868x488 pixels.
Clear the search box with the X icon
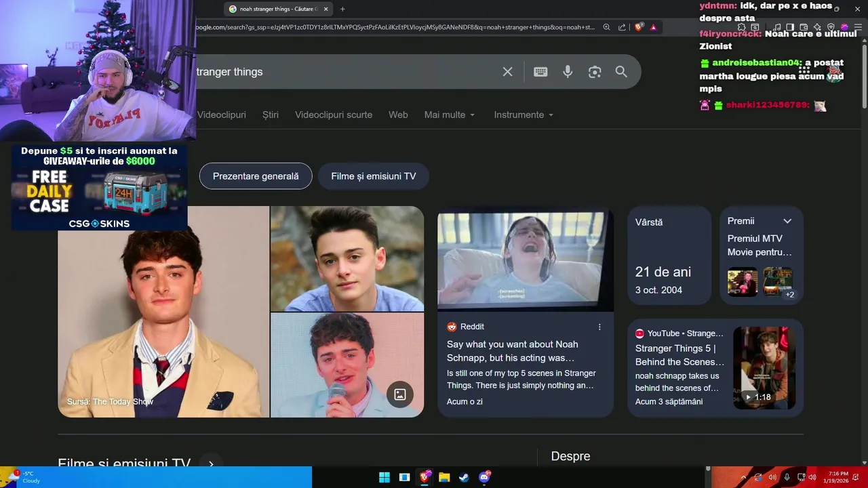pyautogui.click(x=507, y=72)
